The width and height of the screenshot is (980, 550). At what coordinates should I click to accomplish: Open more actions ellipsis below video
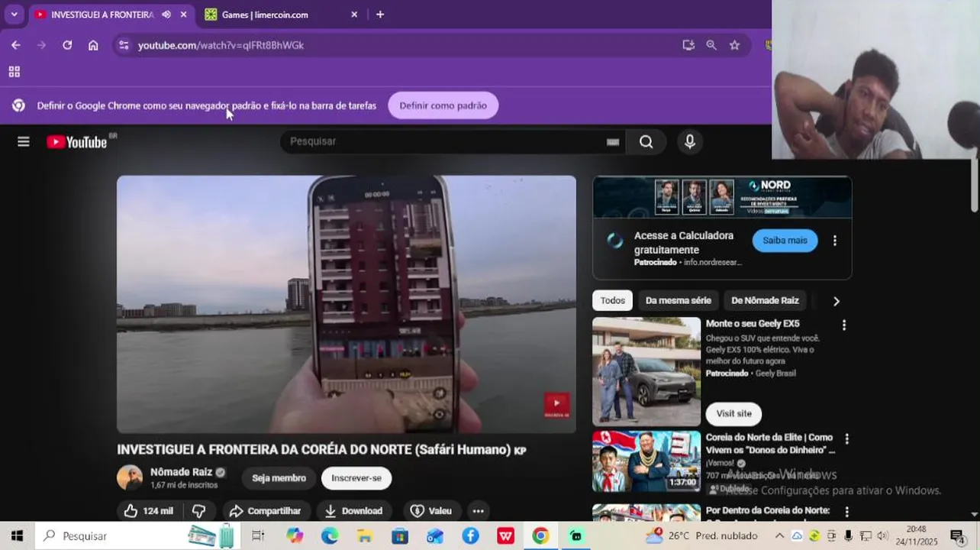478,511
